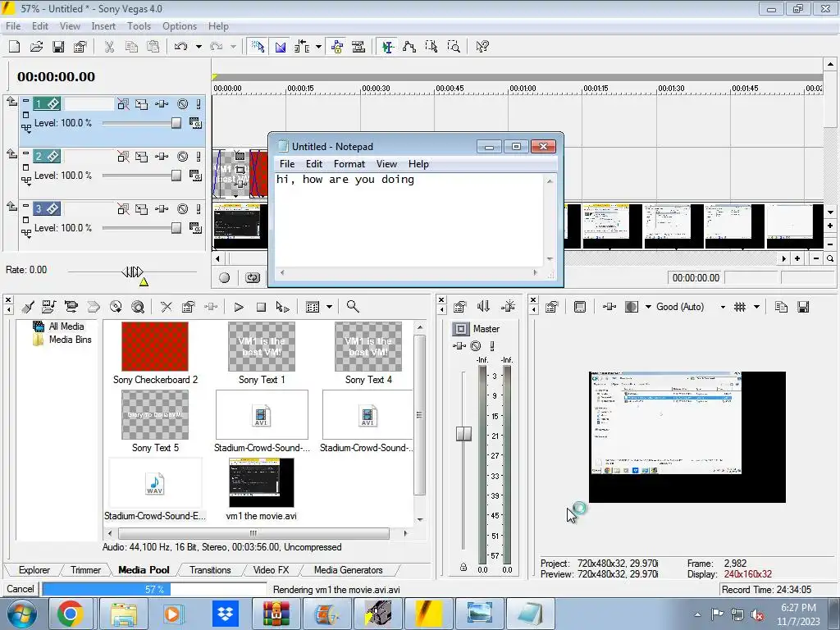This screenshot has height=630, width=840.
Task: Open Media Pool Views dropdown arrow
Action: tap(330, 307)
